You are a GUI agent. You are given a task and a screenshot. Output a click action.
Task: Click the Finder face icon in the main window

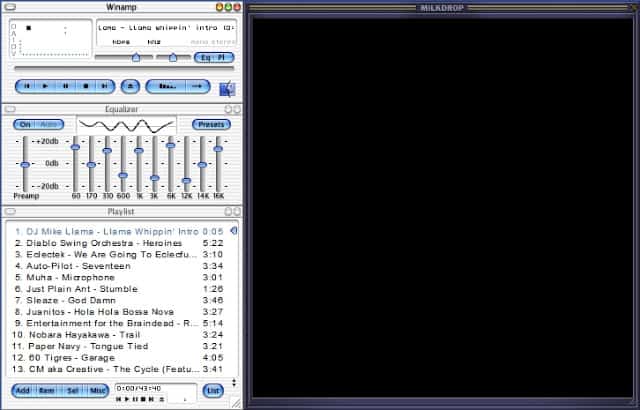[x=227, y=89]
